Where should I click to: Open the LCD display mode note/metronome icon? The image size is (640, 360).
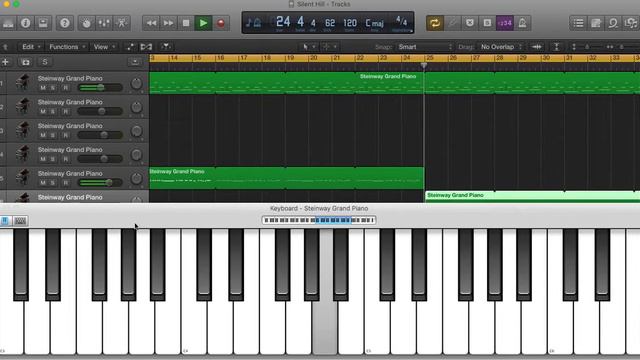tap(253, 23)
